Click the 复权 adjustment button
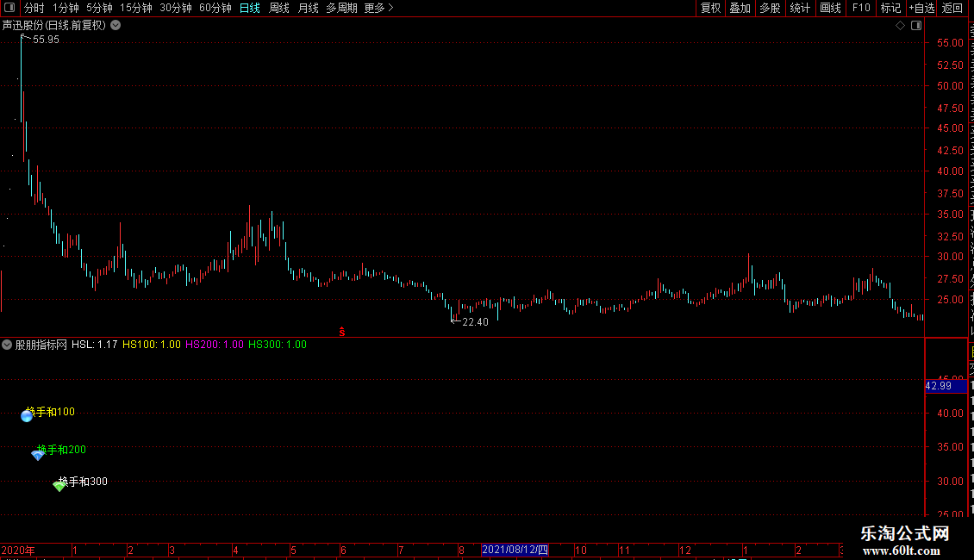Viewport: 974px width, 560px height. pos(710,8)
